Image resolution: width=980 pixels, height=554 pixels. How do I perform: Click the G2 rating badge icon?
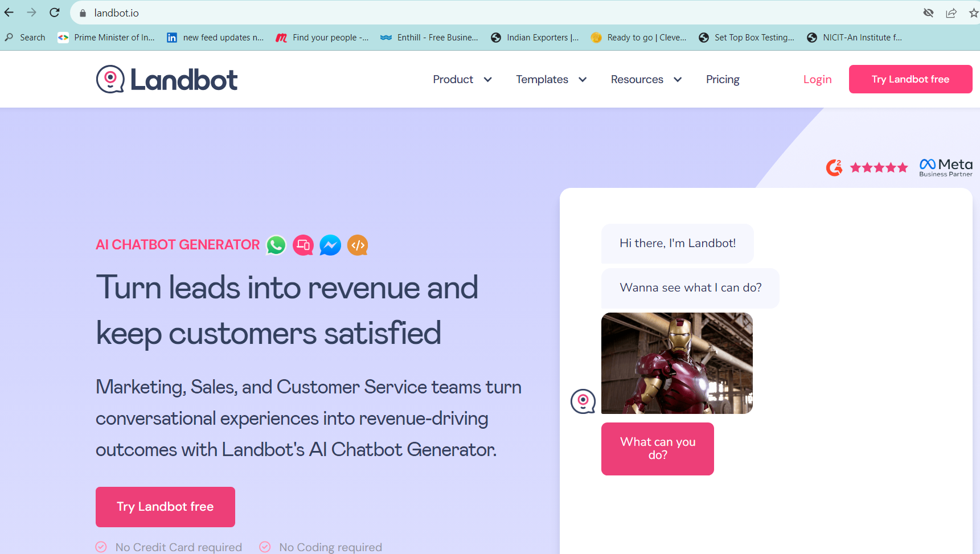click(834, 167)
